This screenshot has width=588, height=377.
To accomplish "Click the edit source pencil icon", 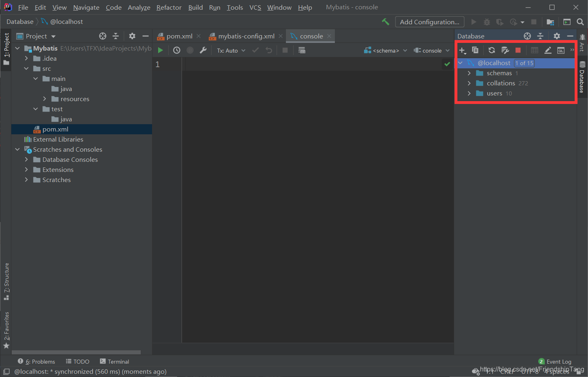I will tap(548, 50).
